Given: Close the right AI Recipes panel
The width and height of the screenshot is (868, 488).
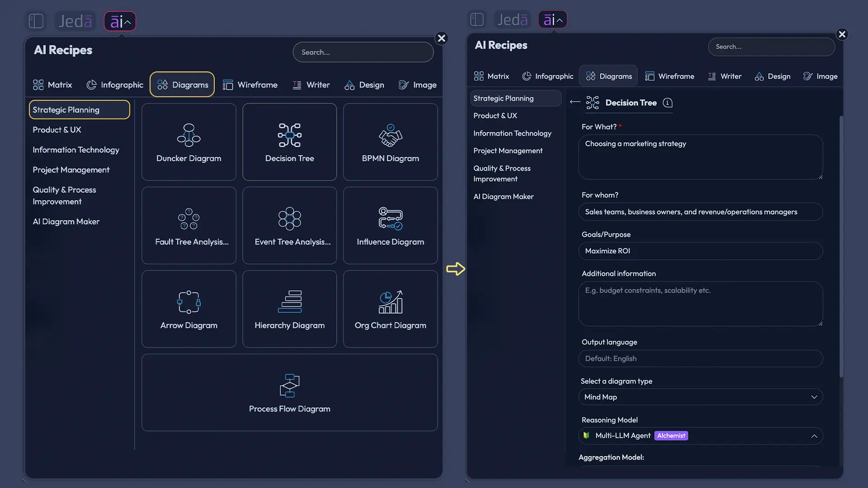Looking at the screenshot, I should (x=842, y=34).
